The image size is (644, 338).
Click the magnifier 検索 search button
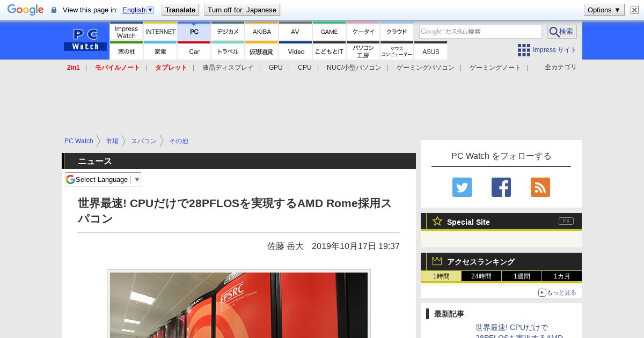tap(562, 32)
